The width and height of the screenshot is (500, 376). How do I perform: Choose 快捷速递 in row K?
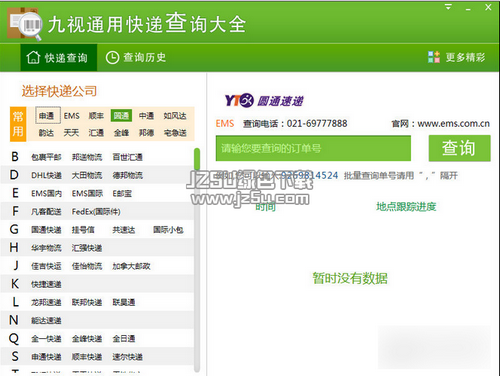click(46, 284)
